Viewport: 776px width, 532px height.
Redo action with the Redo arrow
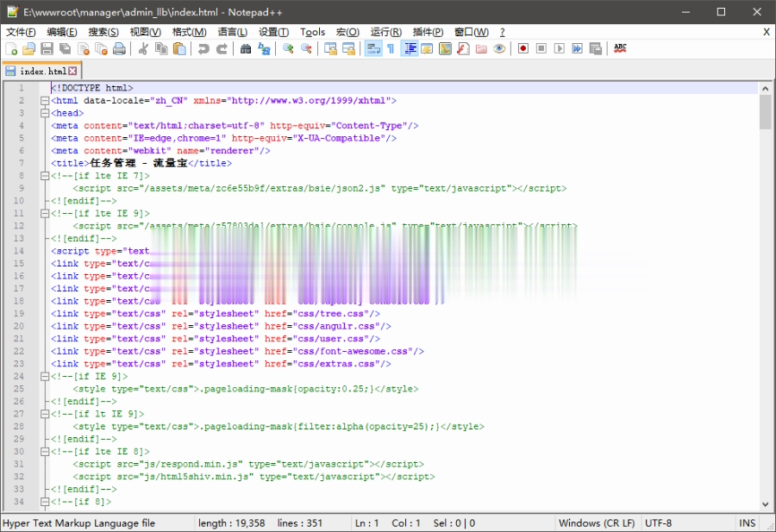222,48
